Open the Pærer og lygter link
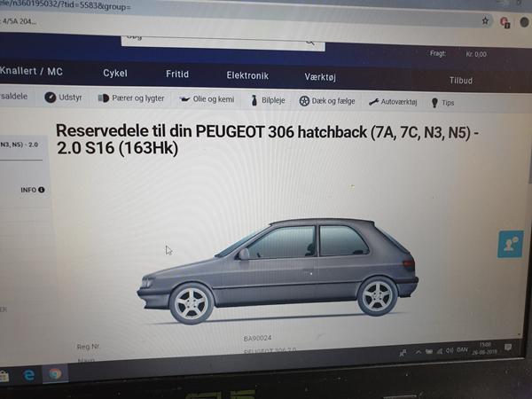The height and width of the screenshot is (399, 532). [137, 98]
